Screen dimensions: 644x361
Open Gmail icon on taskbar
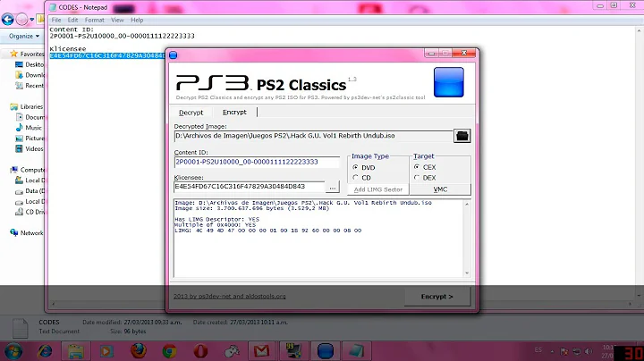tap(261, 351)
